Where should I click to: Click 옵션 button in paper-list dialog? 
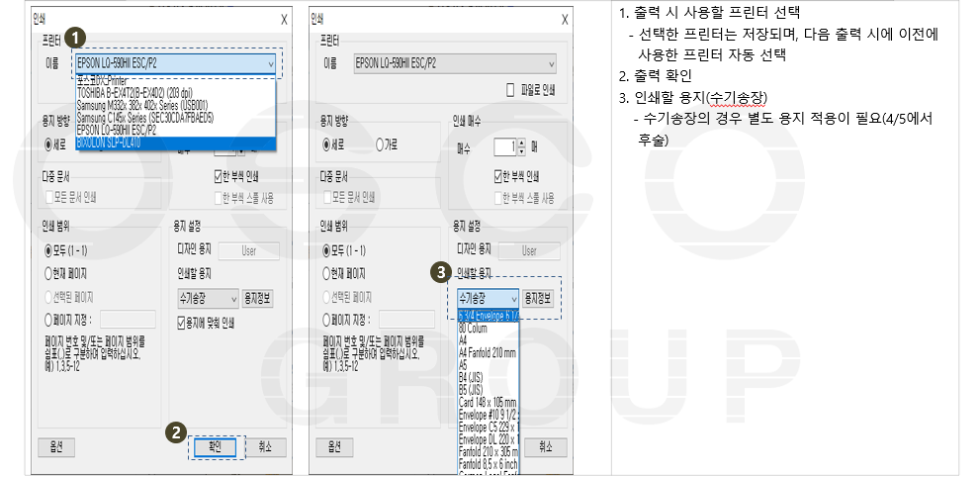pyautogui.click(x=334, y=447)
